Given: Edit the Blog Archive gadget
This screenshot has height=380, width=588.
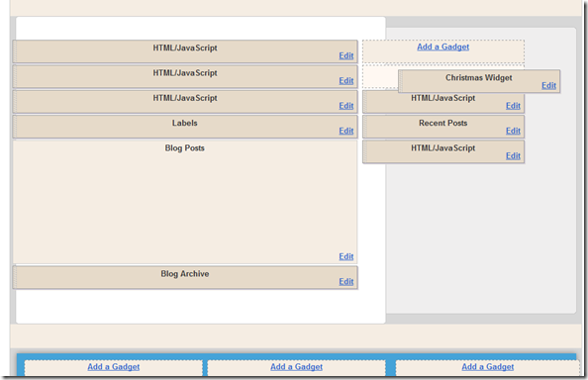Looking at the screenshot, I should click(x=346, y=282).
